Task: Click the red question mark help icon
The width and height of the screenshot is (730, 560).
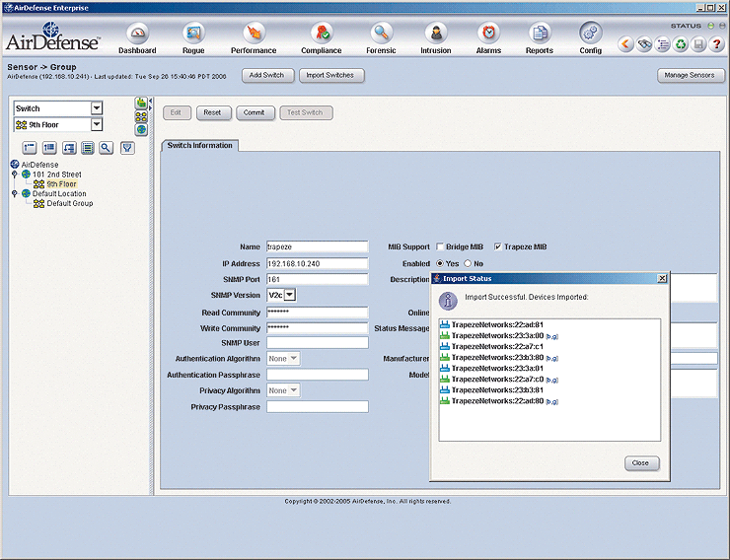Action: pyautogui.click(x=716, y=44)
